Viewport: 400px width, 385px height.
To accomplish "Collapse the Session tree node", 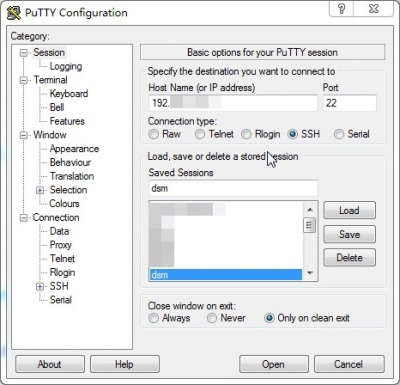I will click(x=23, y=53).
